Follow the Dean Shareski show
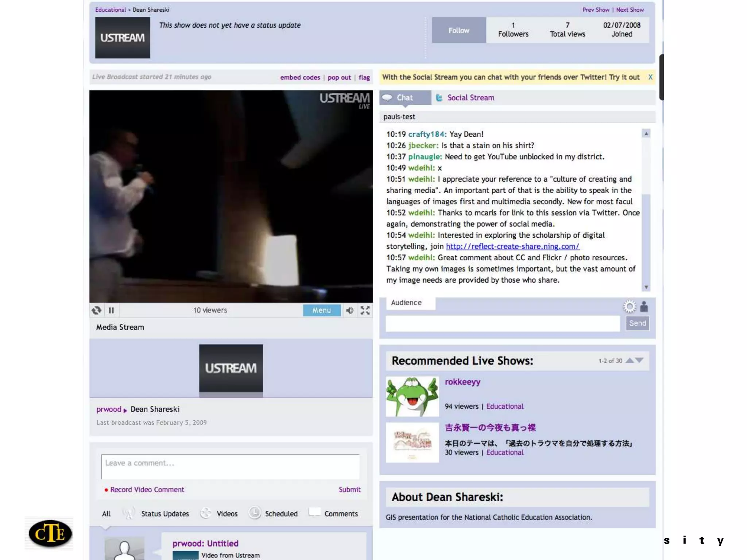This screenshot has width=747, height=560. pos(458,30)
